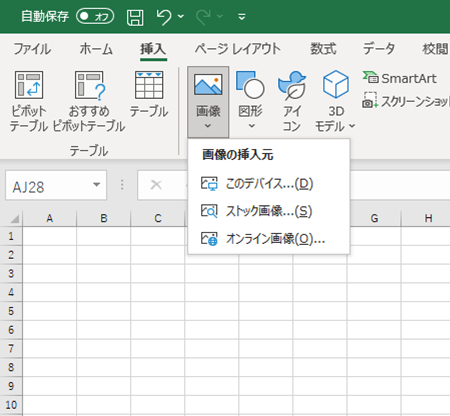Select row 10 header

pos(11,405)
